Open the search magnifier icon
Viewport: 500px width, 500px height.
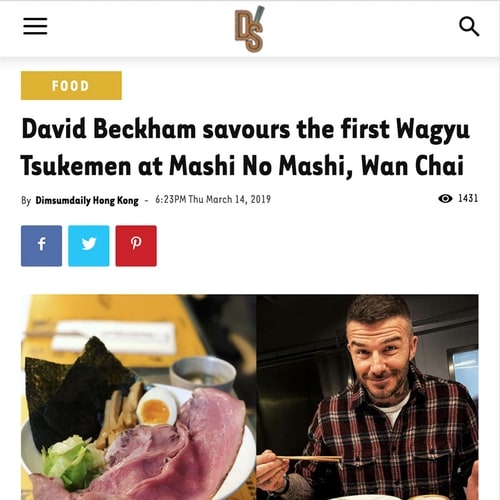pyautogui.click(x=469, y=26)
